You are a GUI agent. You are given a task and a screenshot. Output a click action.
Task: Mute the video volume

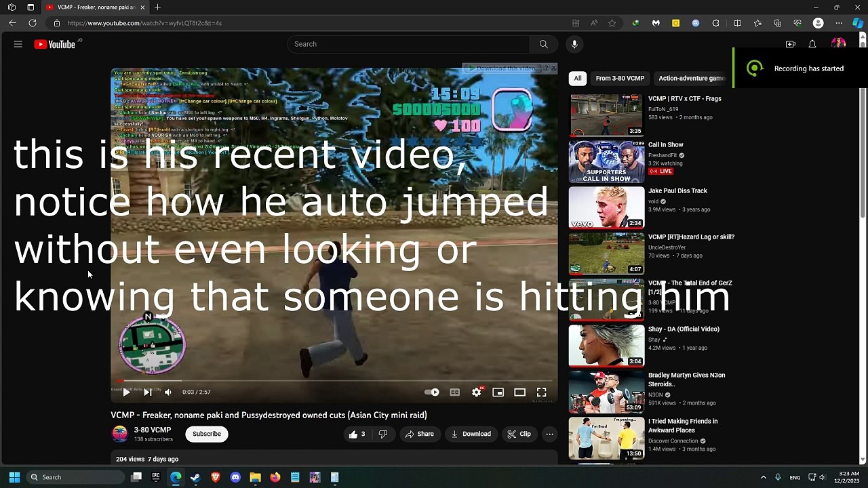(x=168, y=392)
